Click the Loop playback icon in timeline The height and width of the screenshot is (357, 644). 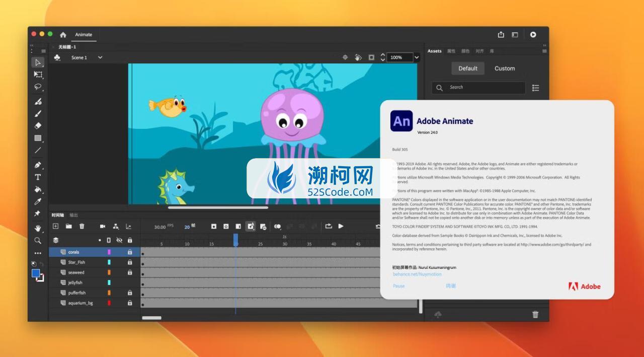pyautogui.click(x=329, y=226)
